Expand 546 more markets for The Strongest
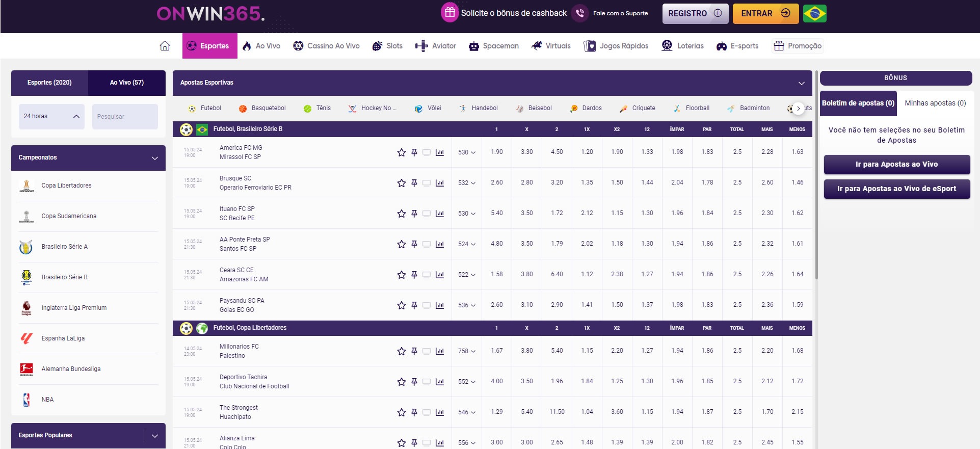Image resolution: width=980 pixels, height=449 pixels. pyautogui.click(x=466, y=412)
